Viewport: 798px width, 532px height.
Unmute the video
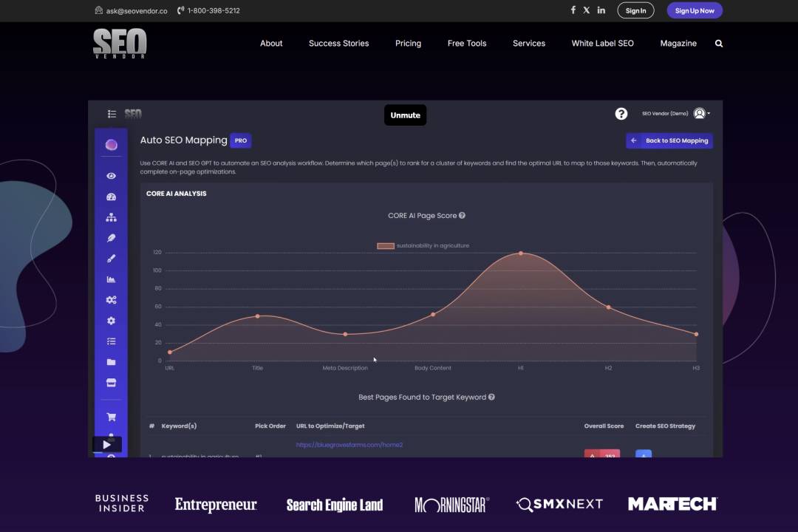tap(405, 115)
